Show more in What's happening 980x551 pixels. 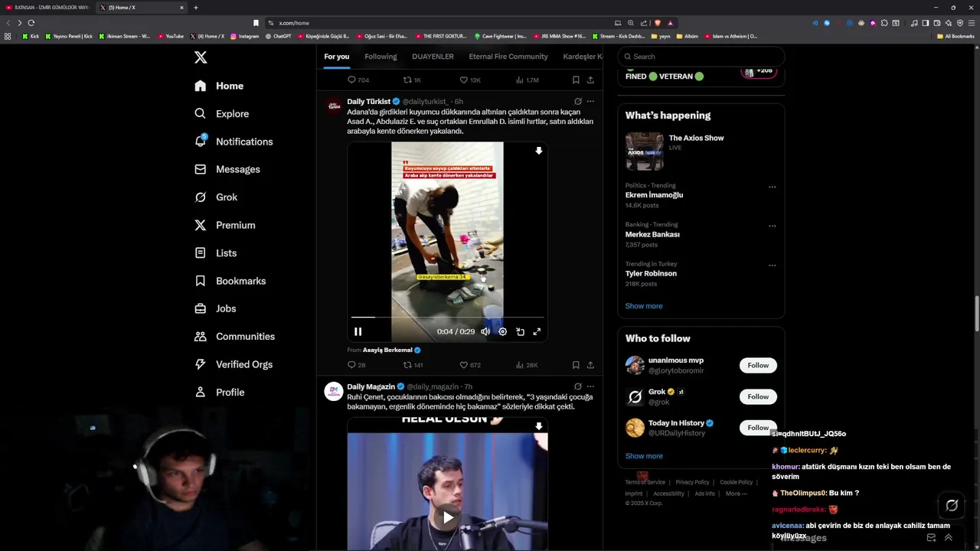tap(644, 306)
